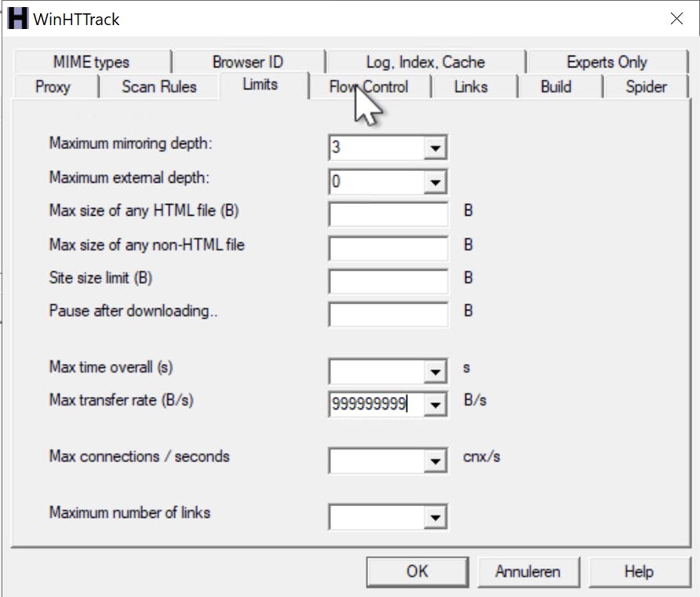Click the 'Maximum number of links' label
This screenshot has height=597, width=700.
pos(129,513)
